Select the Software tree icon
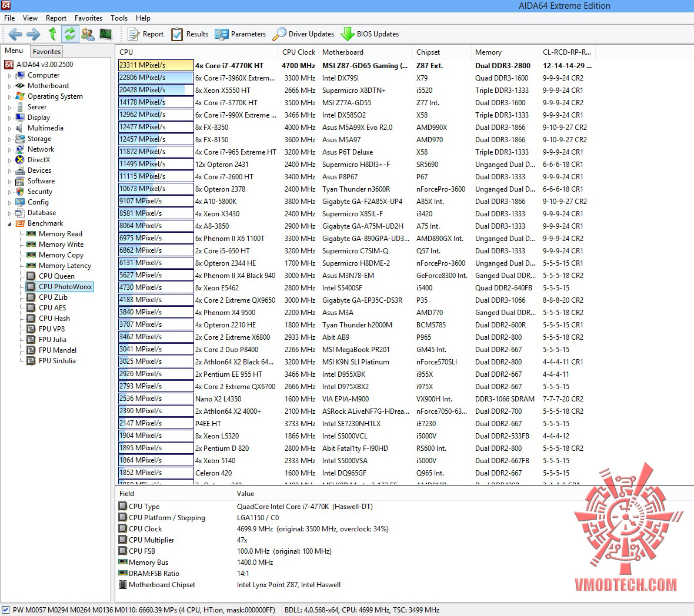 [19, 181]
